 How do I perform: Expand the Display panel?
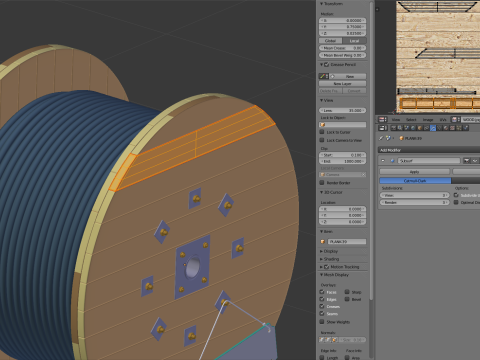click(322, 251)
